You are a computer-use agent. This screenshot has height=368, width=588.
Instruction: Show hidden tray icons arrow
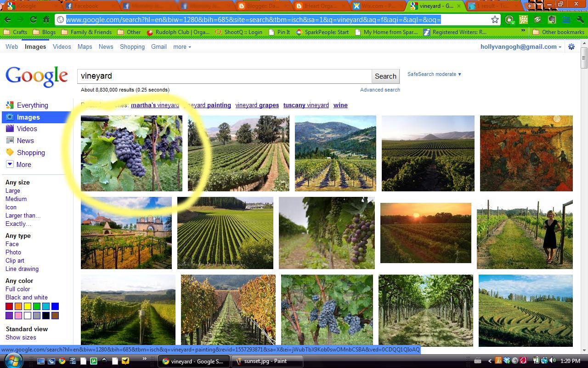490,361
